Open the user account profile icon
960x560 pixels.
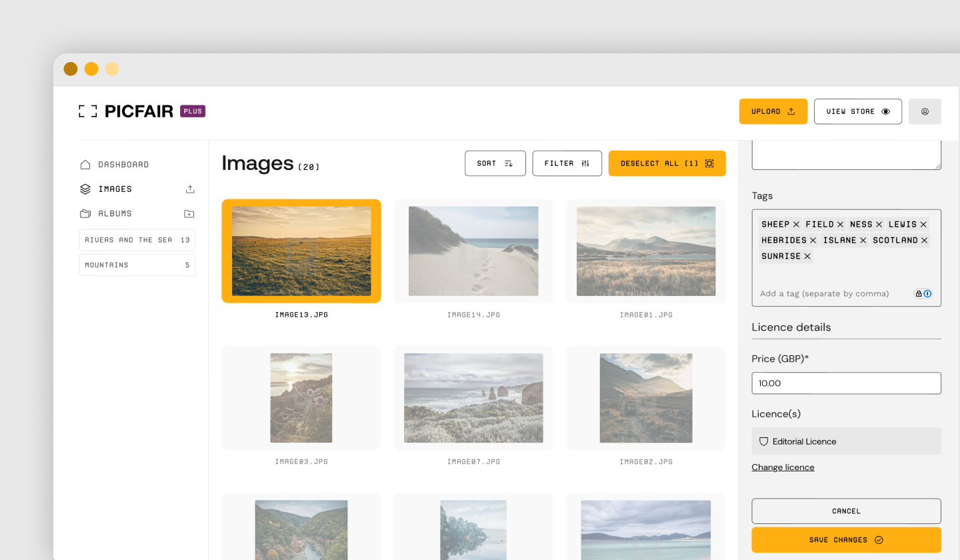click(x=925, y=111)
